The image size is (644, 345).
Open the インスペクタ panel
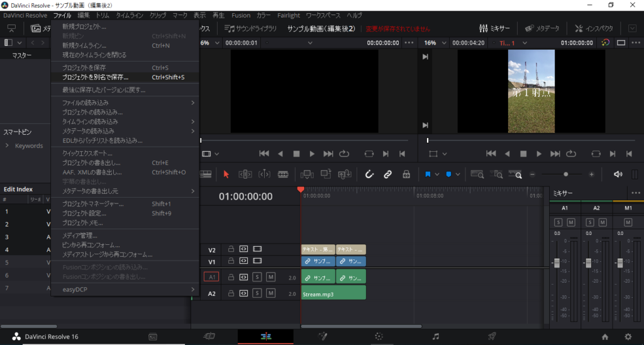594,28
